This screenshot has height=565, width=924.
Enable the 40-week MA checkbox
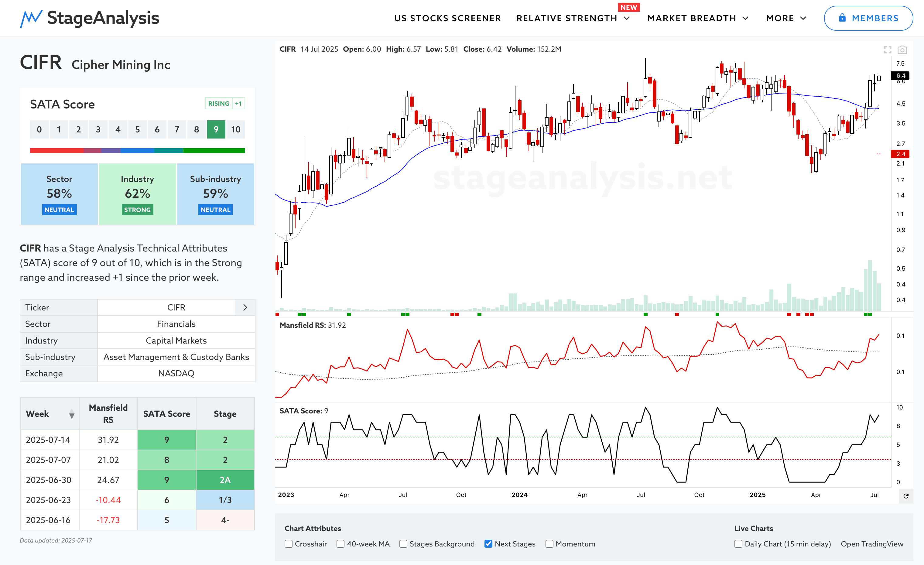341,544
